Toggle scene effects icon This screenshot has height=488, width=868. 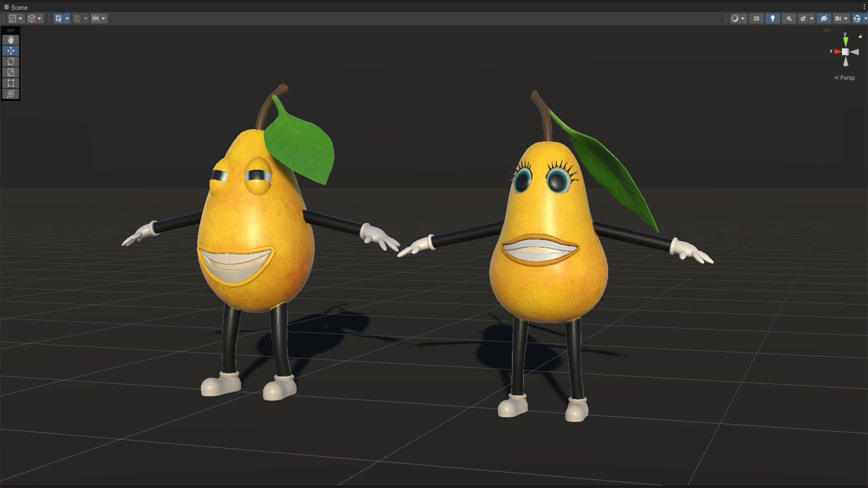pos(803,19)
